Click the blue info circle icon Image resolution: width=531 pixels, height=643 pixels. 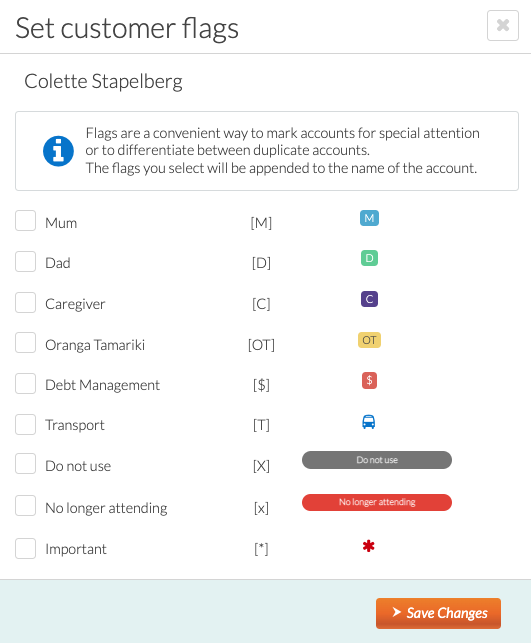[58, 151]
